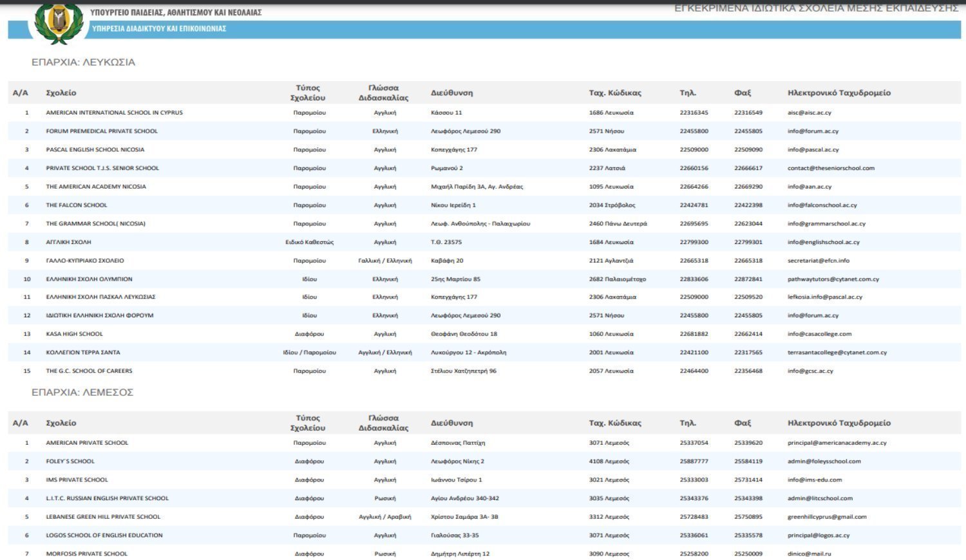
Task: Select PASCAL ENGLISH SCHOOL NICOSIA
Action: 95,150
